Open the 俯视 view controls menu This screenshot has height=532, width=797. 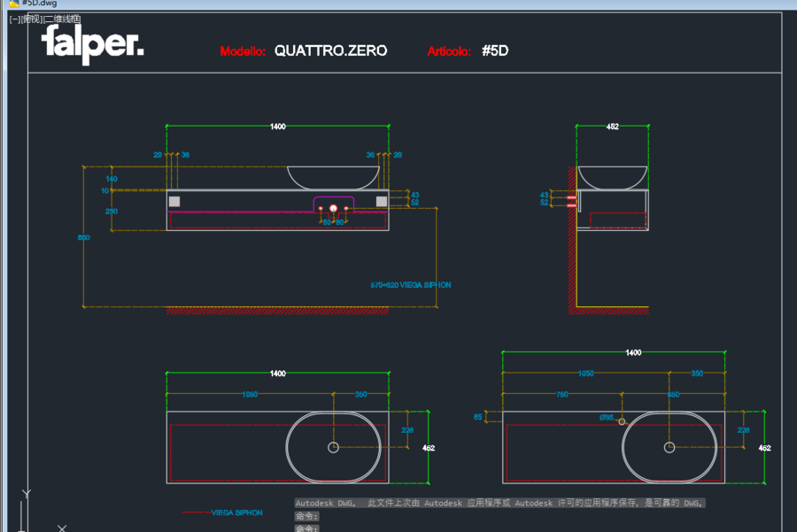[31, 19]
